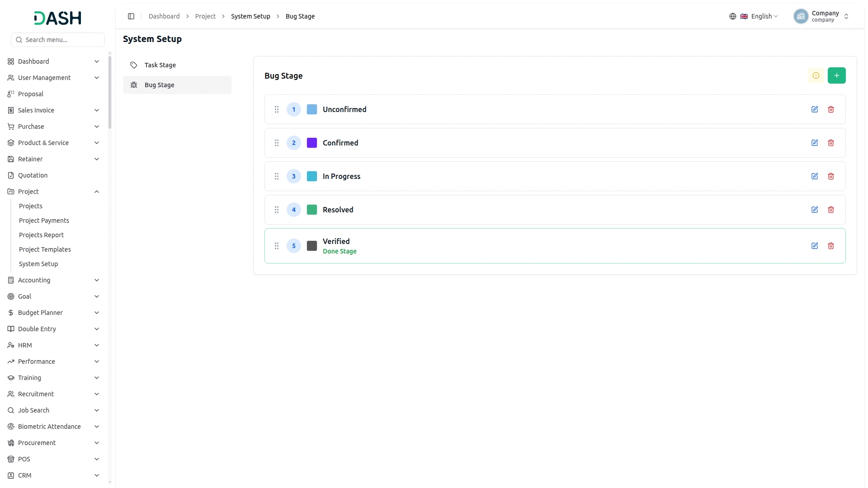Open the Company account switcher
The image size is (868, 488).
point(821,16)
